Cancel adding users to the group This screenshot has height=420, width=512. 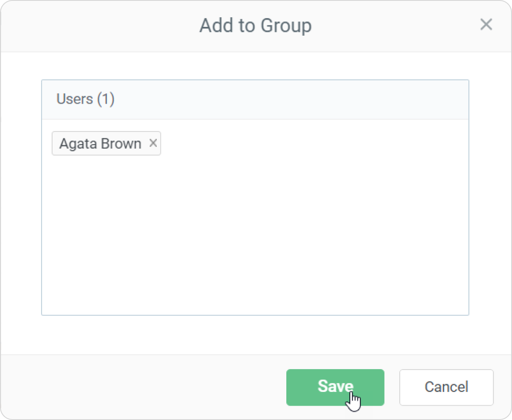(x=446, y=387)
